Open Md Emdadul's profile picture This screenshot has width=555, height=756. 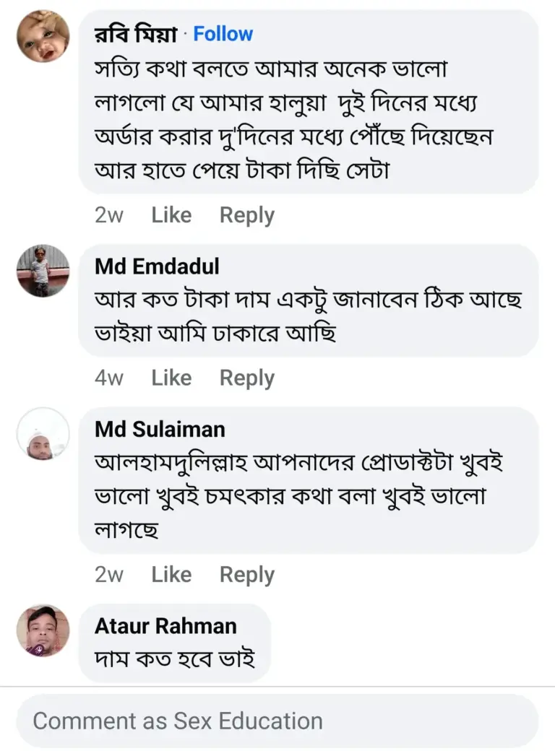[x=43, y=271]
